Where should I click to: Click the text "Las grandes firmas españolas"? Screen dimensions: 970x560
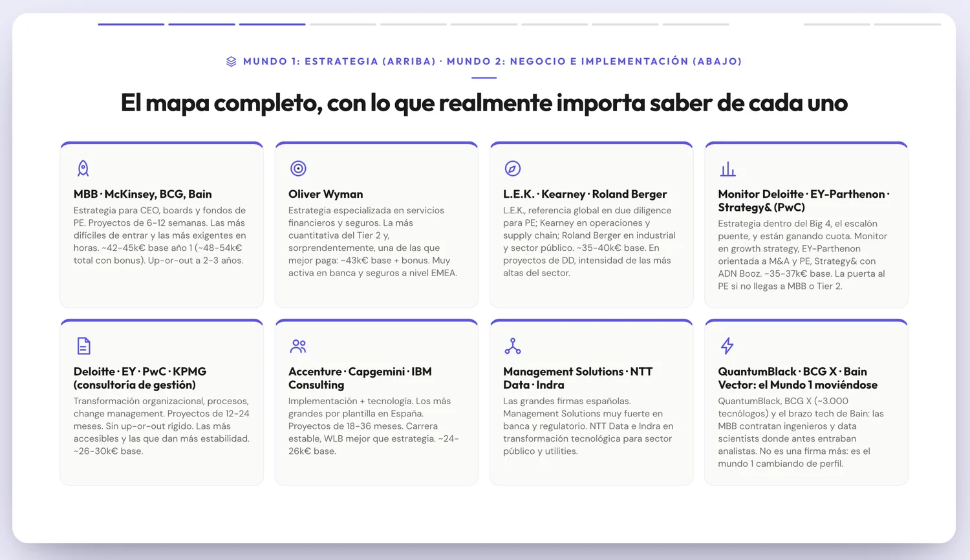(588, 426)
